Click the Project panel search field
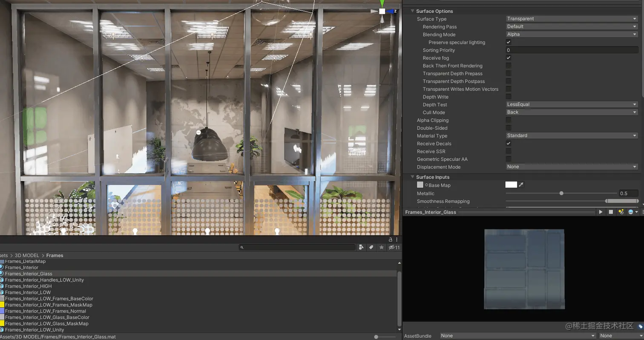The width and height of the screenshot is (644, 340). pos(297,247)
